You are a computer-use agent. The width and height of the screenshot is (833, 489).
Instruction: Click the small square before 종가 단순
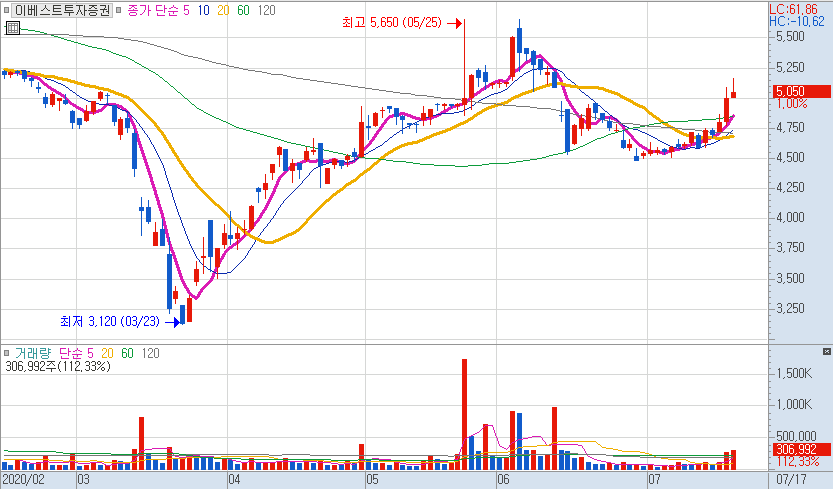pos(118,10)
